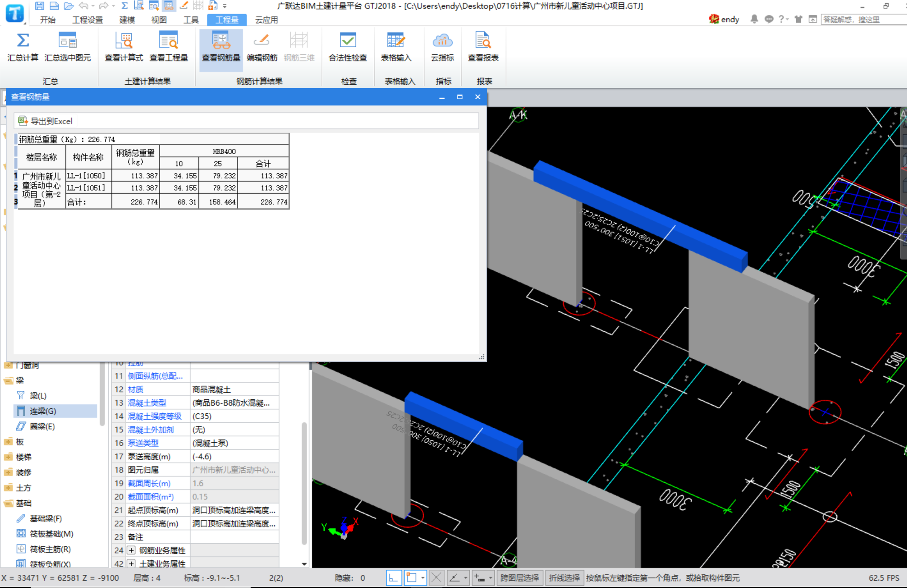The width and height of the screenshot is (907, 588).
Task: Collapse the 梁 tree folder
Action: tap(8, 380)
